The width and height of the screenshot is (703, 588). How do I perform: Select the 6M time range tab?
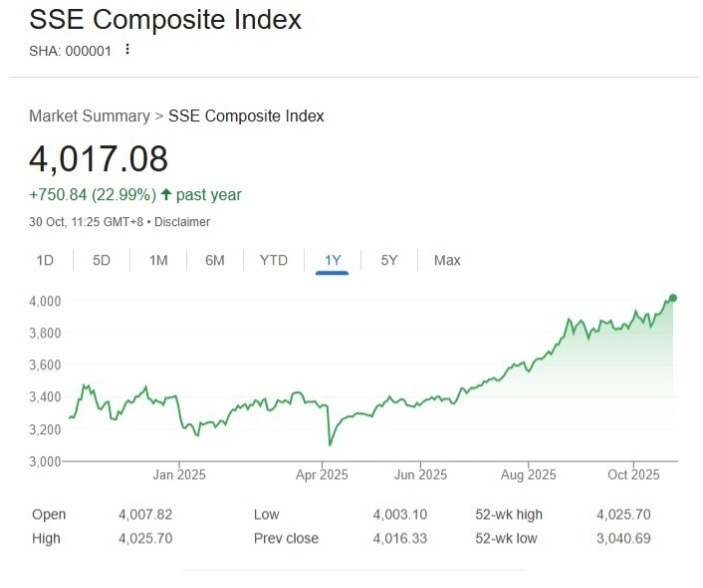coord(215,260)
